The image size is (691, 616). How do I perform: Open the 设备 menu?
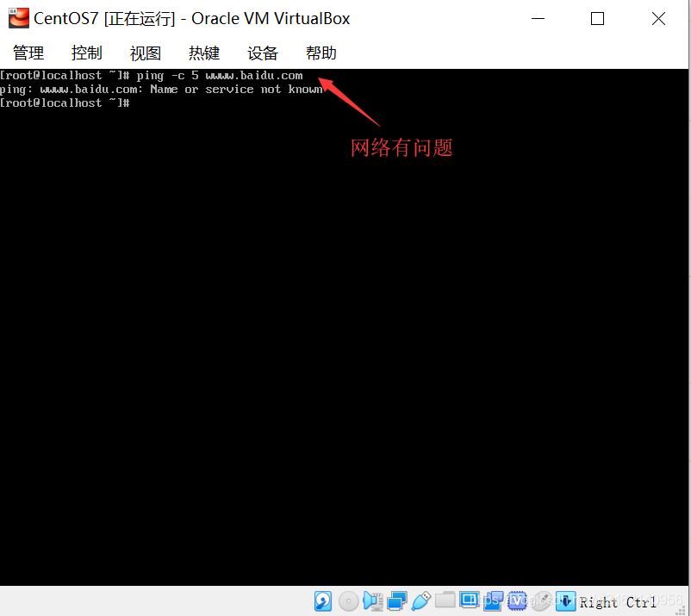(x=263, y=53)
